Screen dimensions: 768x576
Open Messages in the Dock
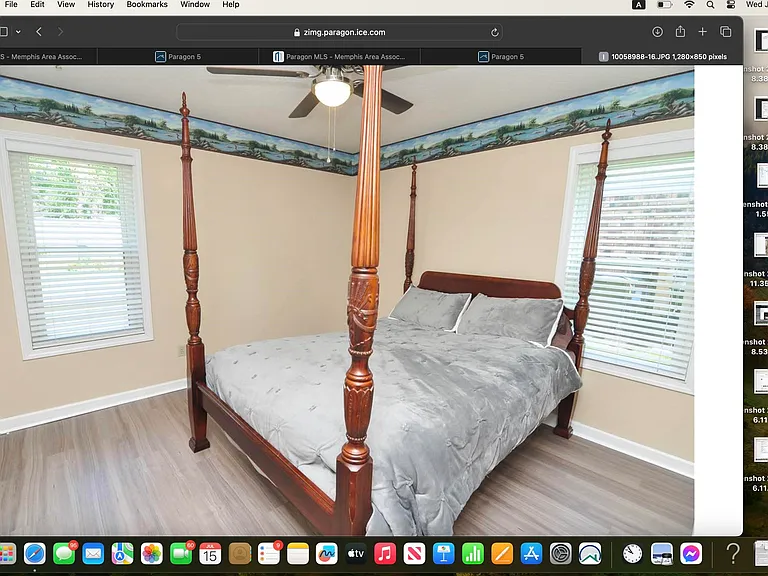point(64,554)
